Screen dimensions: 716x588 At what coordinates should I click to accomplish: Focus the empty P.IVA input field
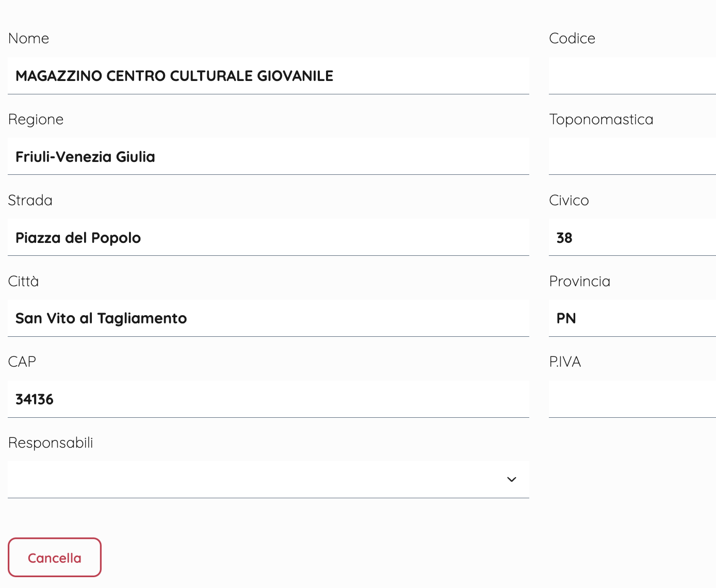632,399
